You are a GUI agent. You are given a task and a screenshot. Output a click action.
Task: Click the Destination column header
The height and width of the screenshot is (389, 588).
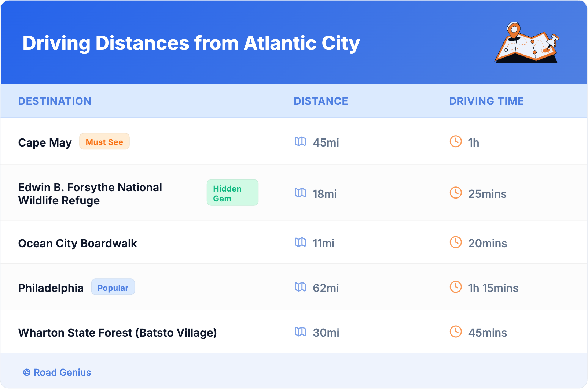(x=55, y=101)
